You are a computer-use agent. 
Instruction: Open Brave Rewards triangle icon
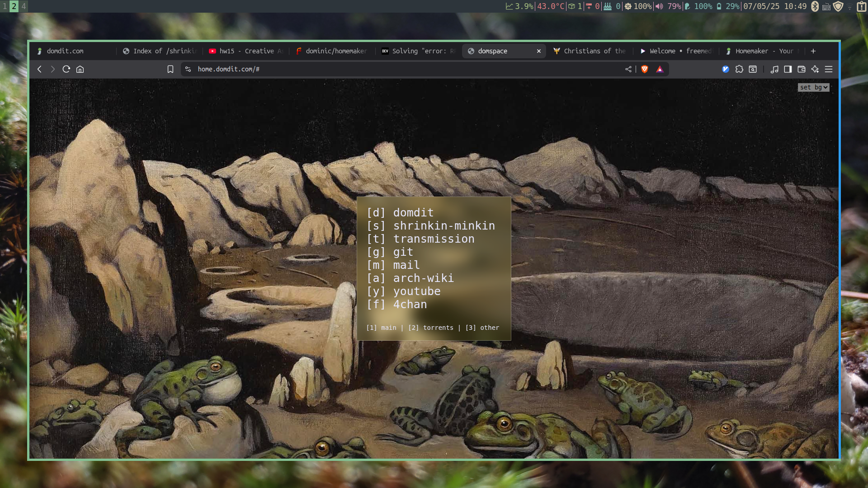click(660, 69)
